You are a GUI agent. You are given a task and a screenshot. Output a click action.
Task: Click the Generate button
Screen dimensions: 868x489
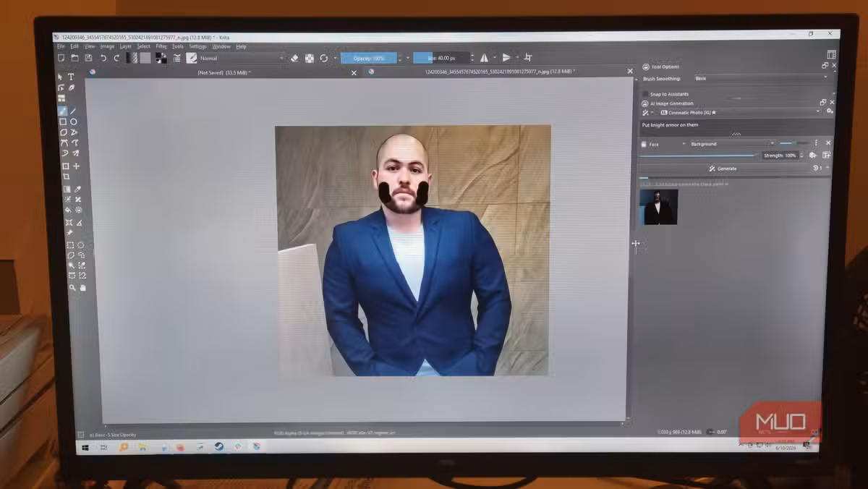tap(723, 169)
